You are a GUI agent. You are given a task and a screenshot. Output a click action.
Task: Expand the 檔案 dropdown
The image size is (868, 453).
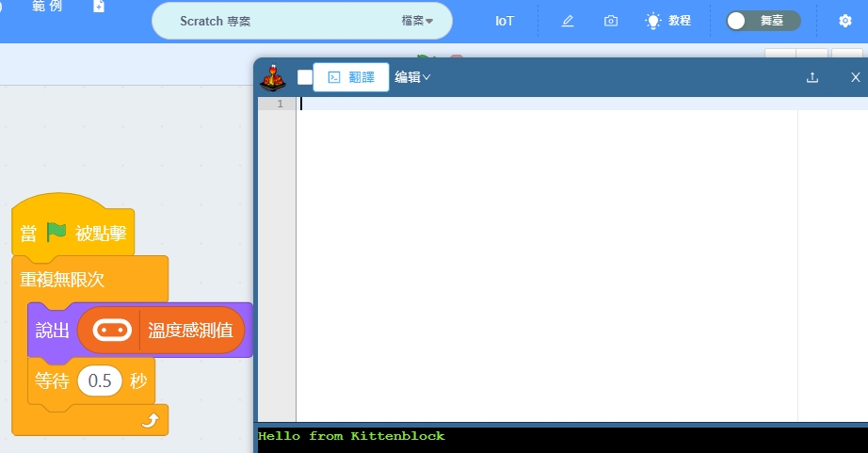(x=417, y=21)
